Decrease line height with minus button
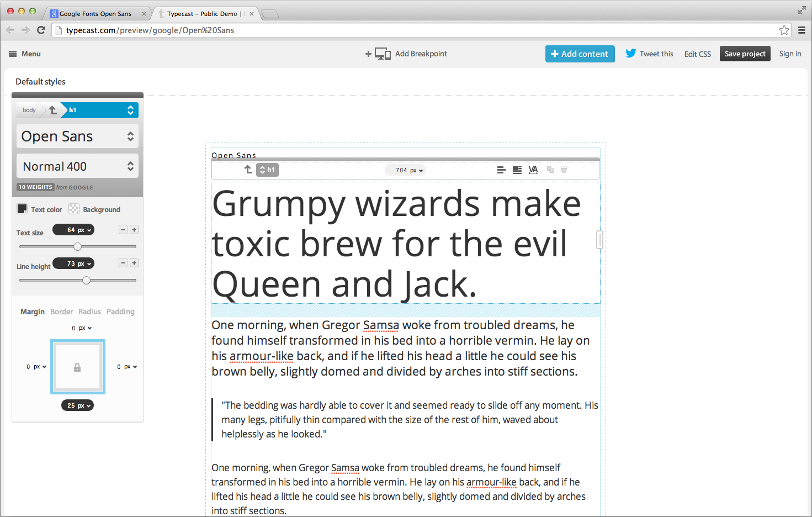 pos(123,263)
